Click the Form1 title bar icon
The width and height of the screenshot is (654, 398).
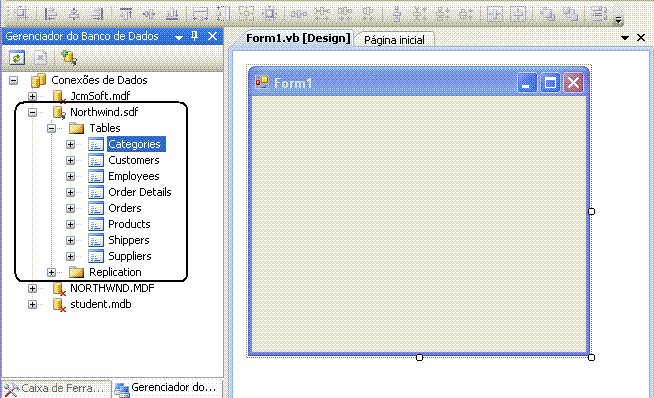pyautogui.click(x=262, y=83)
